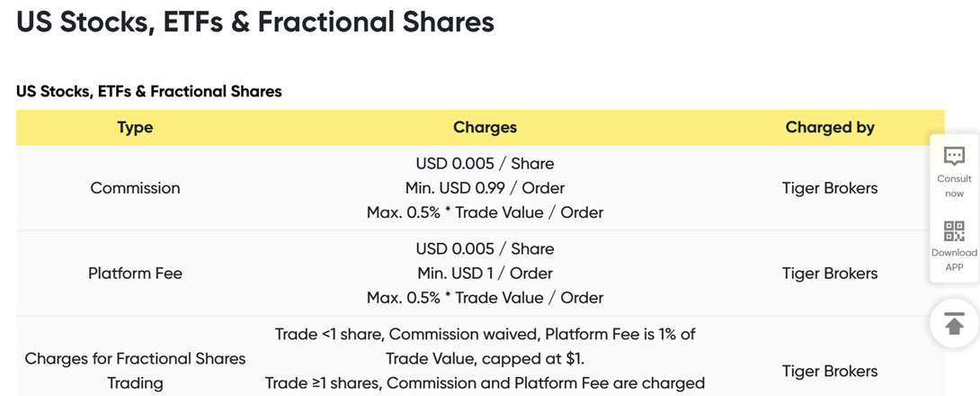Click the Min. USD 1 / Order text
980x396 pixels.
click(x=485, y=274)
